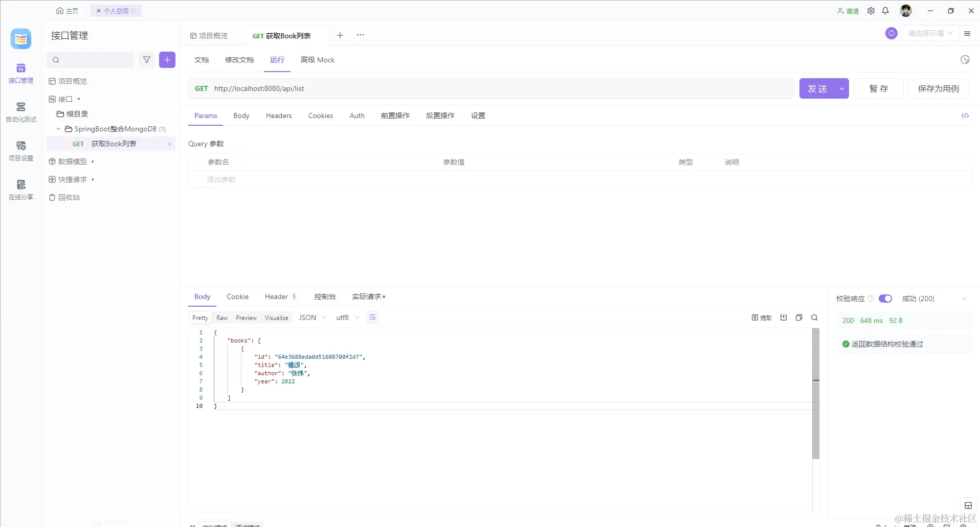Switch to the 修改文档 tab

239,60
